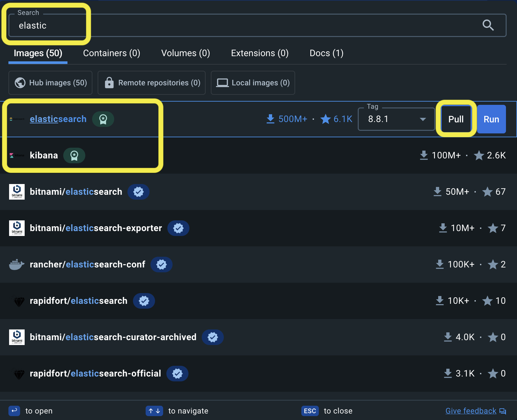517x420 pixels.
Task: Click the download icon next to 500M+
Action: pos(271,119)
